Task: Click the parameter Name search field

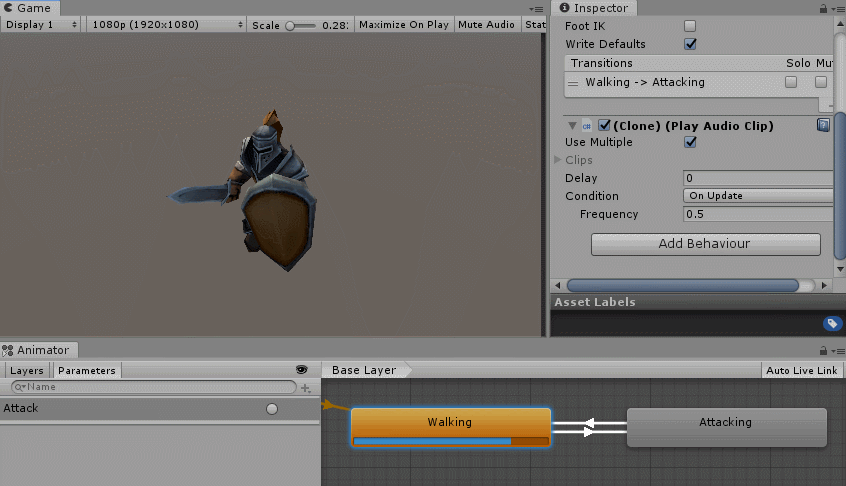Action: click(154, 387)
